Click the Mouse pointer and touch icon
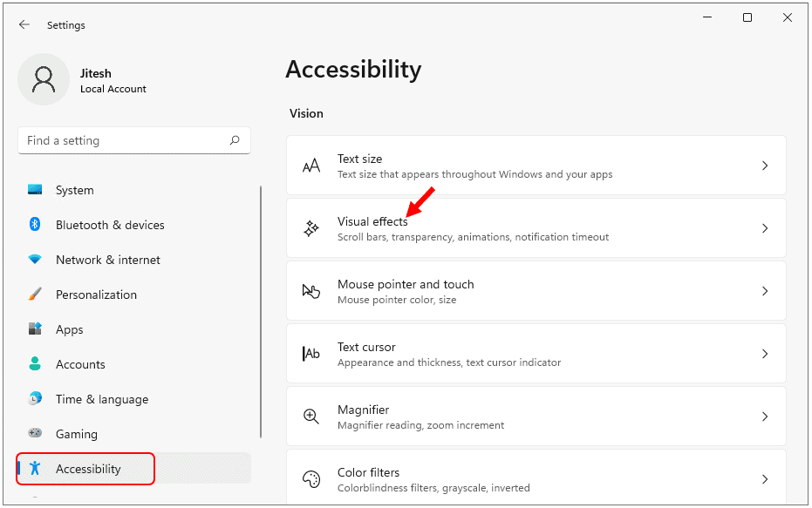The width and height of the screenshot is (812, 508). (311, 291)
